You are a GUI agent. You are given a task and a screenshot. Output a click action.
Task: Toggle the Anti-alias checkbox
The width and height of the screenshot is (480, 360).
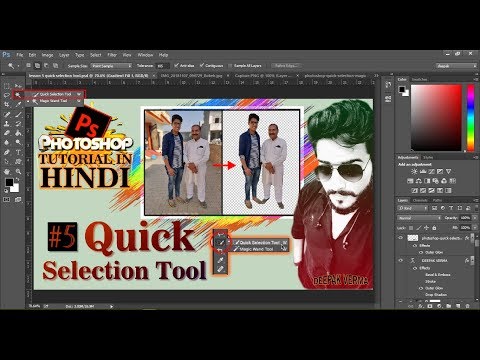177,65
